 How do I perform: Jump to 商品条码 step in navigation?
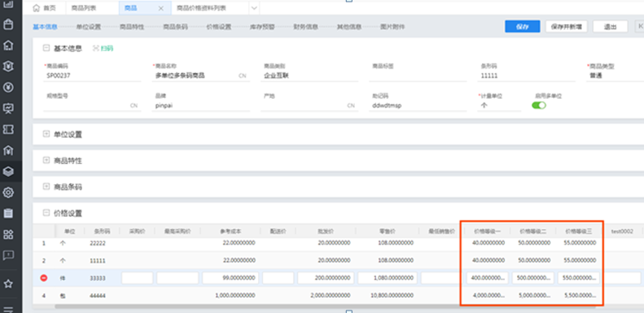175,27
